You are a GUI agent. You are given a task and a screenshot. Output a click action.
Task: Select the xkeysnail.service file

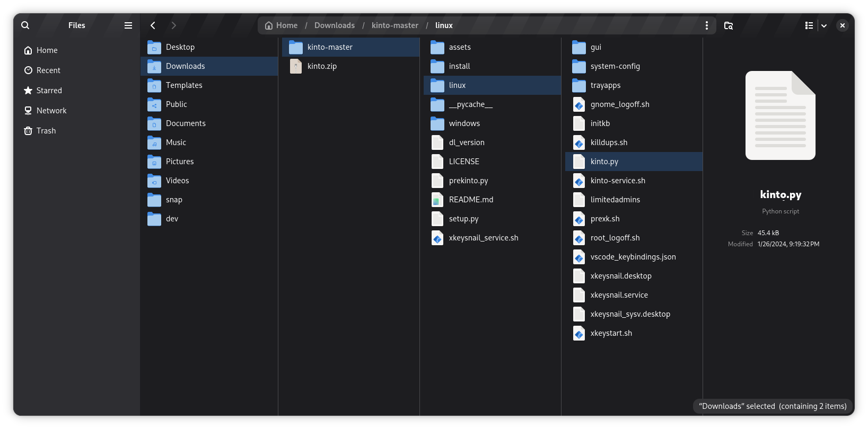tap(634, 295)
